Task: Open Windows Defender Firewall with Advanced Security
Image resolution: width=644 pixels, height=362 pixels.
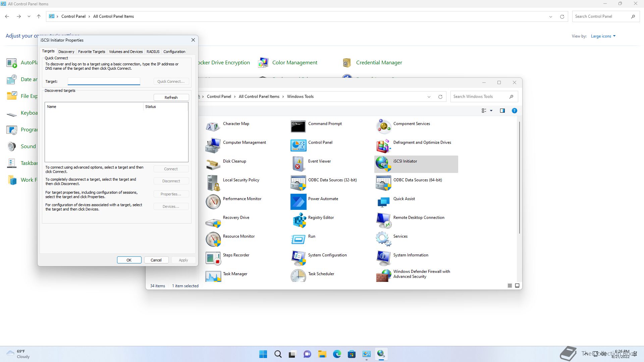Action: coord(383,276)
